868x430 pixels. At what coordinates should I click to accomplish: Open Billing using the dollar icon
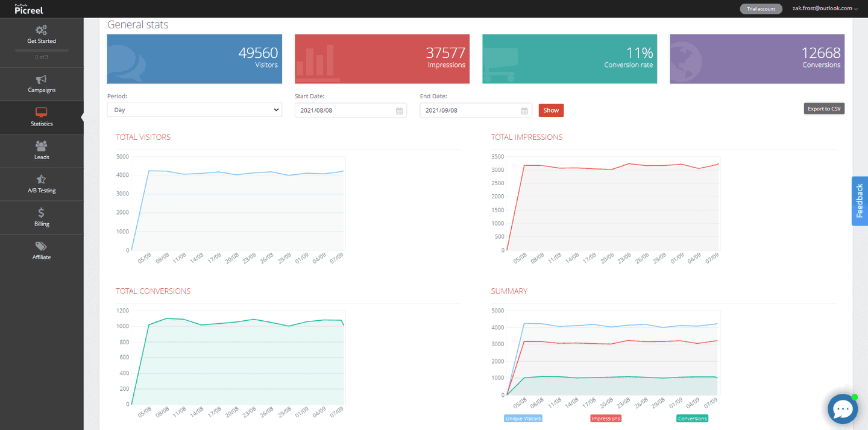pos(42,217)
